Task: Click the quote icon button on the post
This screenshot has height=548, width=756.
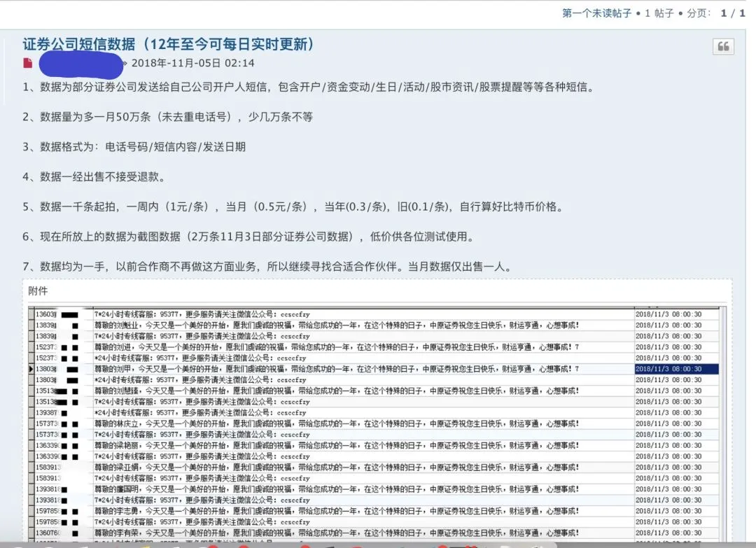Action: click(723, 47)
